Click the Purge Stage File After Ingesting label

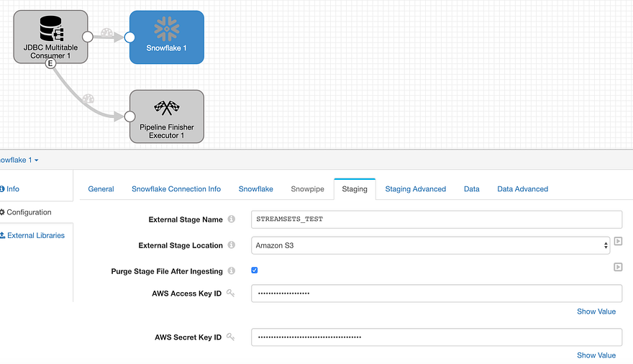(x=167, y=271)
